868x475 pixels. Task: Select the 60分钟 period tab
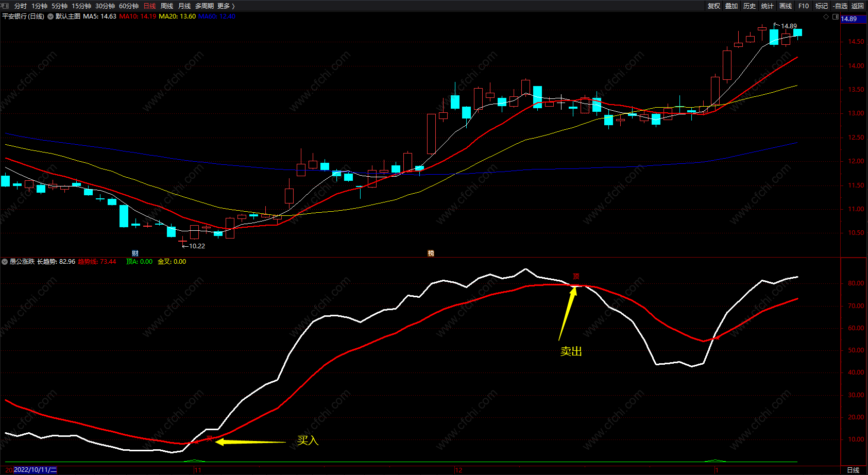click(x=129, y=6)
